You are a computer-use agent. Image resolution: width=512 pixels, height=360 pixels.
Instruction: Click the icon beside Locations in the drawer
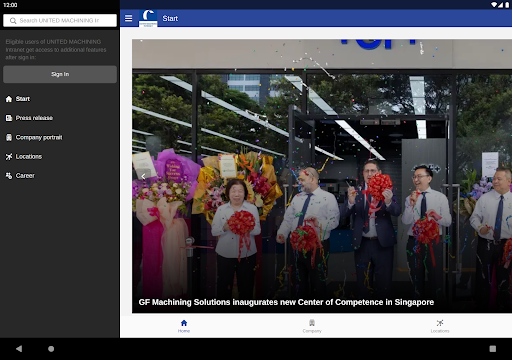[9, 156]
